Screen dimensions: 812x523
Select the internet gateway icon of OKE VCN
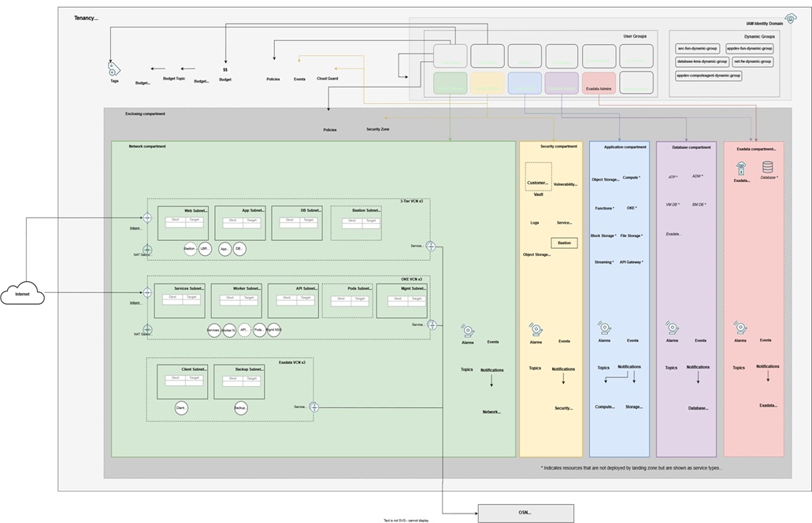click(147, 291)
